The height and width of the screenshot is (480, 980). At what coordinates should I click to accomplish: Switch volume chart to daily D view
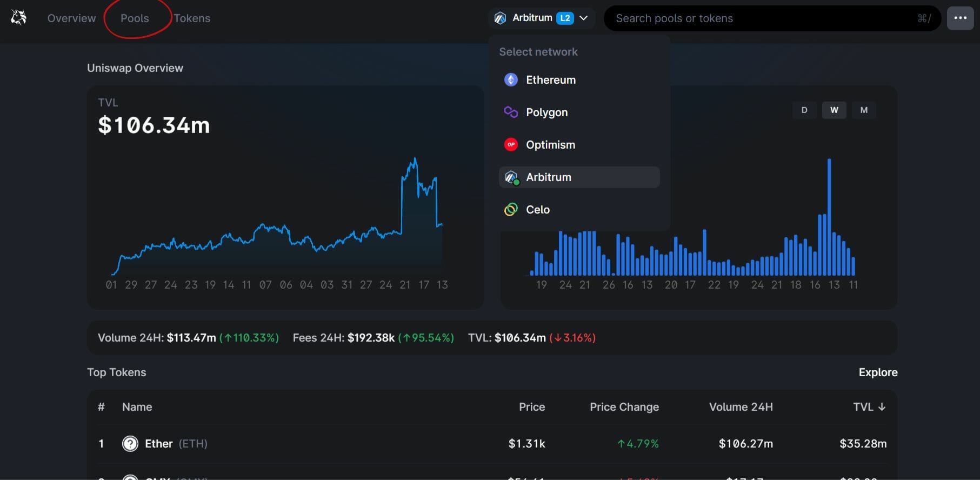[804, 110]
